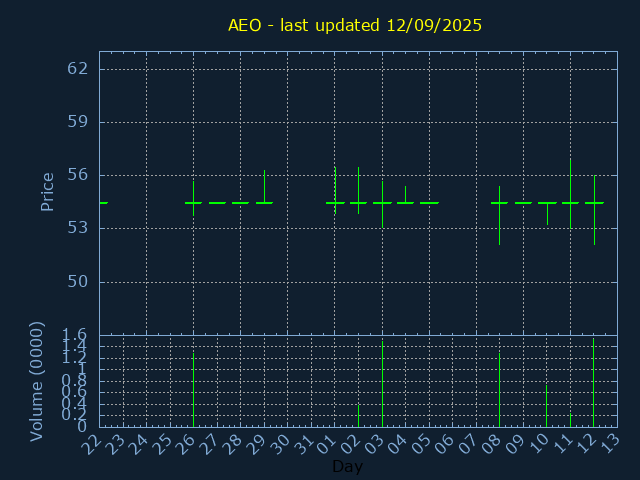The height and width of the screenshot is (480, 640).
Task: Select day label 22 on x-axis
Action: (91, 444)
